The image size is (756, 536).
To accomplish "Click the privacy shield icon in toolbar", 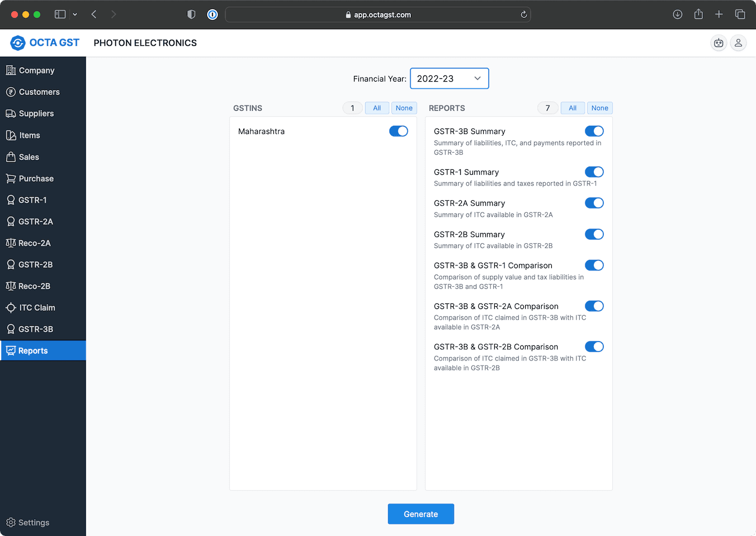I will [191, 15].
